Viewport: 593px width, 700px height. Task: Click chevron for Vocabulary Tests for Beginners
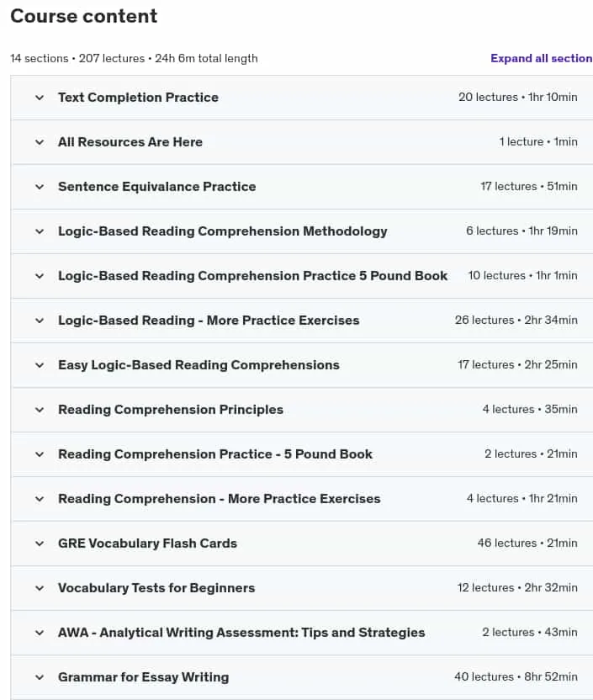click(x=40, y=588)
